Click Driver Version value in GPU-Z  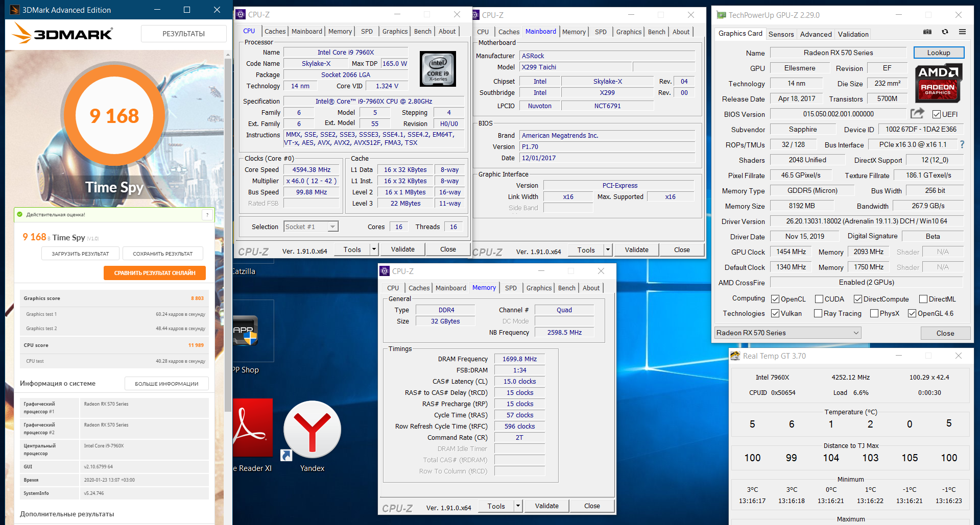[x=867, y=221]
